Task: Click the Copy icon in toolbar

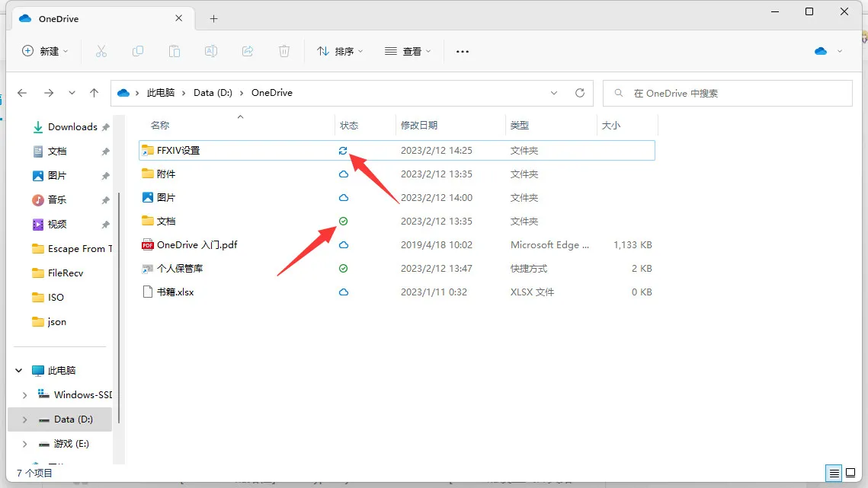Action: [138, 52]
